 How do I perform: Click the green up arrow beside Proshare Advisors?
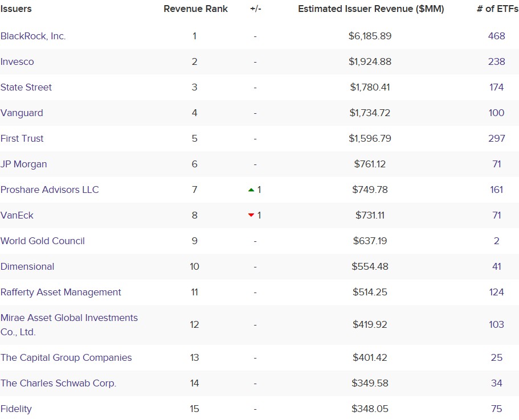pyautogui.click(x=251, y=190)
